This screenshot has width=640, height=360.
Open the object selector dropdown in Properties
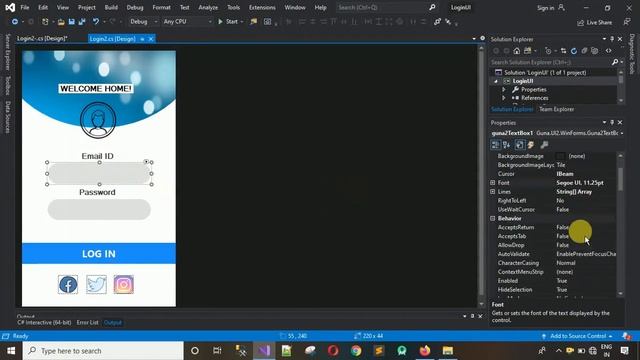[622, 133]
